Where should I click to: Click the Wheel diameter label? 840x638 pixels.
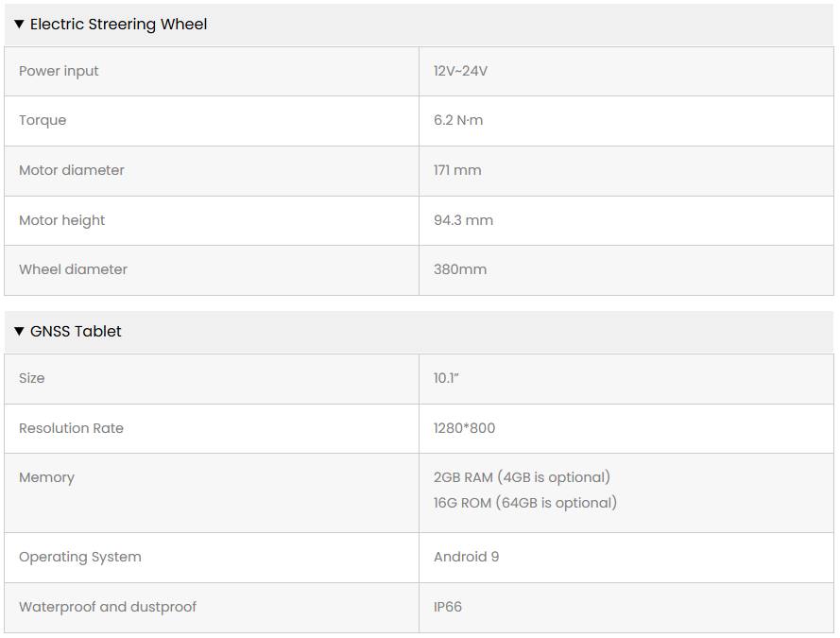click(x=73, y=270)
